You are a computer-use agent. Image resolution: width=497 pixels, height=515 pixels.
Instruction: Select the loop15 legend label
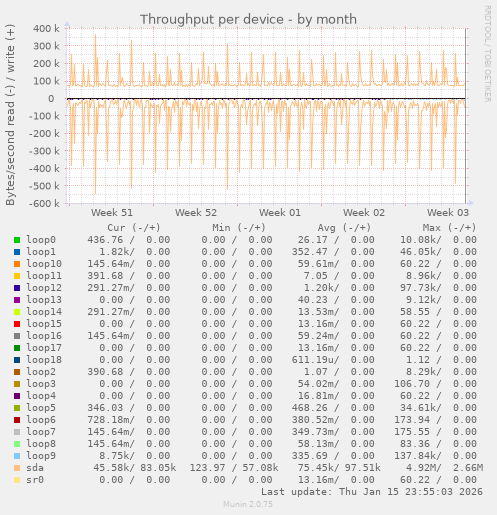(44, 324)
